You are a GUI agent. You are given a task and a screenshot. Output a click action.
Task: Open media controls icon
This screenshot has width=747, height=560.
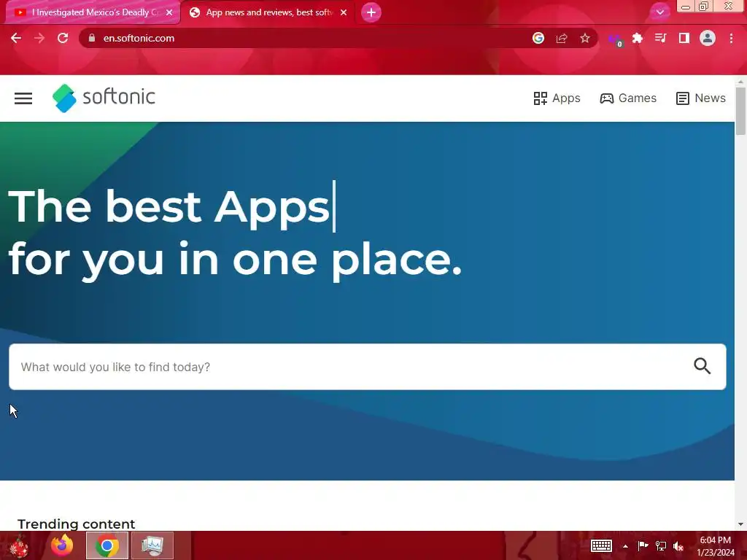tap(660, 38)
